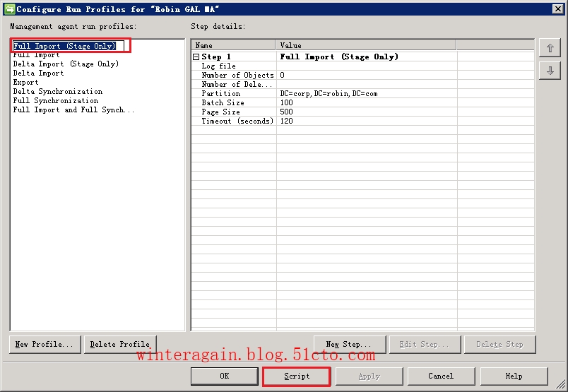Click the Delete Profile button
This screenshot has width=568, height=392.
[x=120, y=345]
